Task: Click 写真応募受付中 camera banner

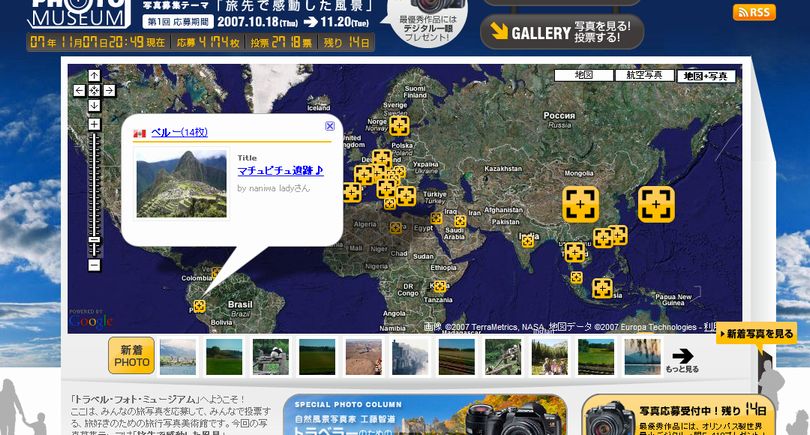Action: coord(678,415)
